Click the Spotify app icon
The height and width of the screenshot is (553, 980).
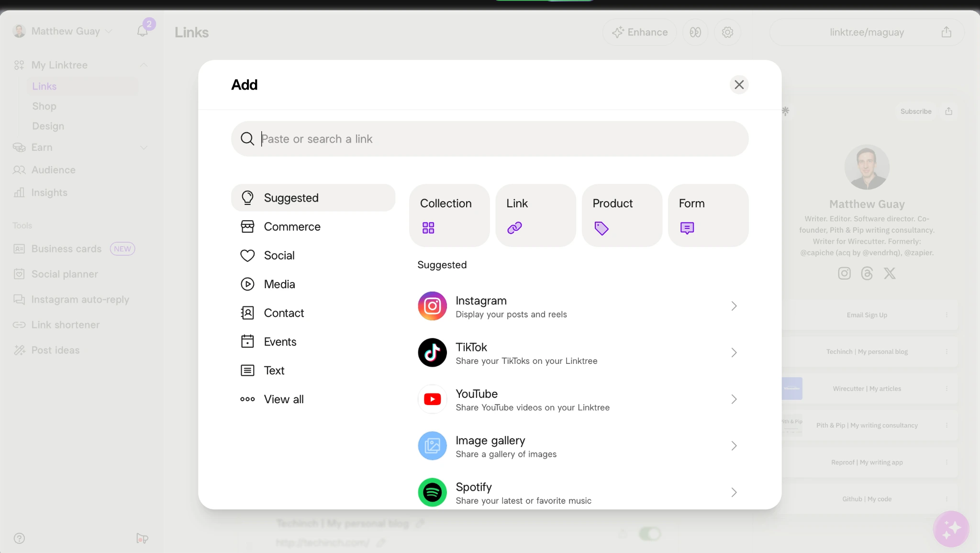[x=432, y=492]
